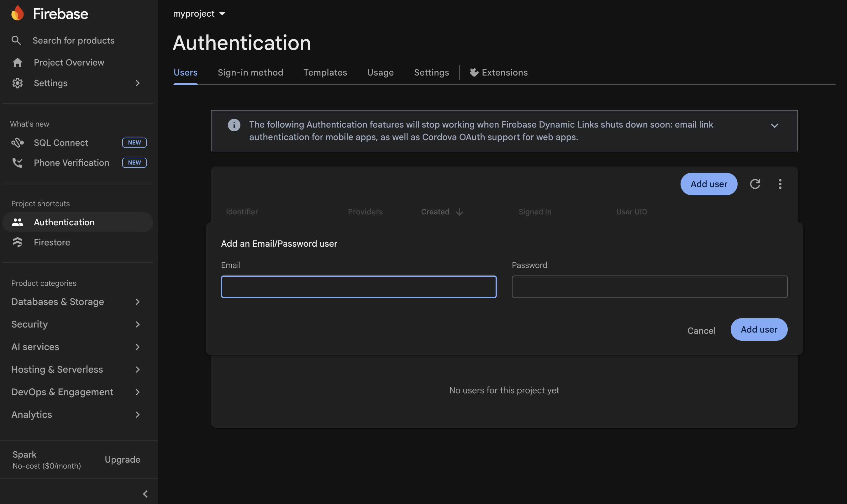847x504 pixels.
Task: Click the top Add user button
Action: click(709, 184)
